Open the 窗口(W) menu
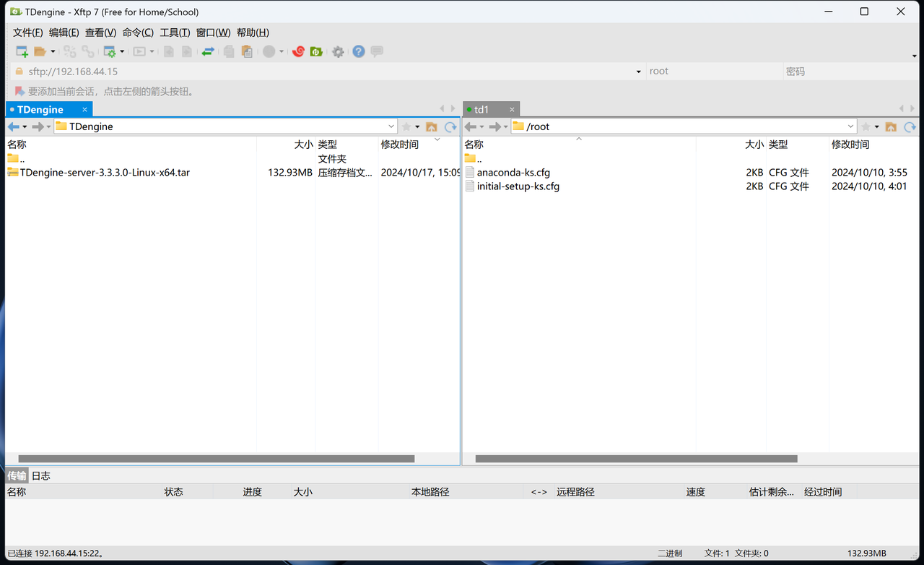924x565 pixels. click(213, 33)
